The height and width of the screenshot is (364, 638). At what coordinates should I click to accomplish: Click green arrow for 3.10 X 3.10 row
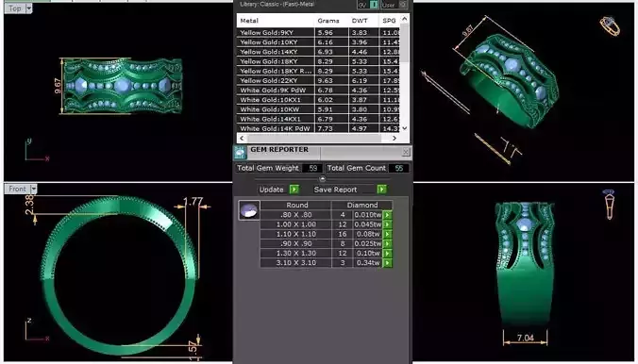pos(387,263)
